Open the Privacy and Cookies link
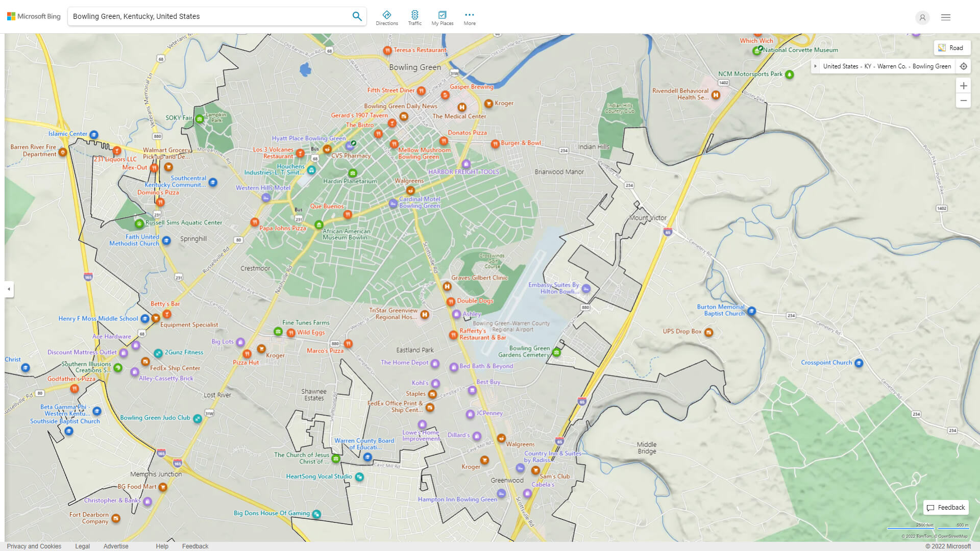980x551 pixels. pos(34,546)
